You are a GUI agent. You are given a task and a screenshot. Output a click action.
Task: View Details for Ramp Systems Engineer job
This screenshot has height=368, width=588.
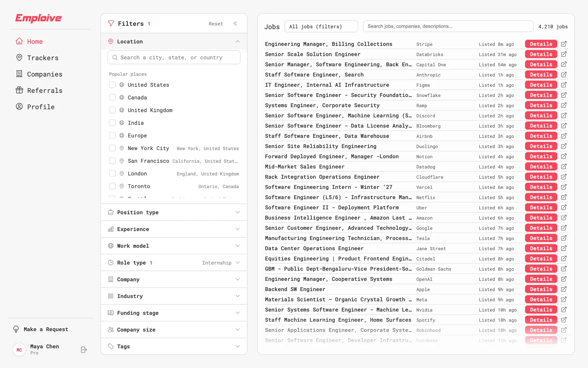click(541, 105)
